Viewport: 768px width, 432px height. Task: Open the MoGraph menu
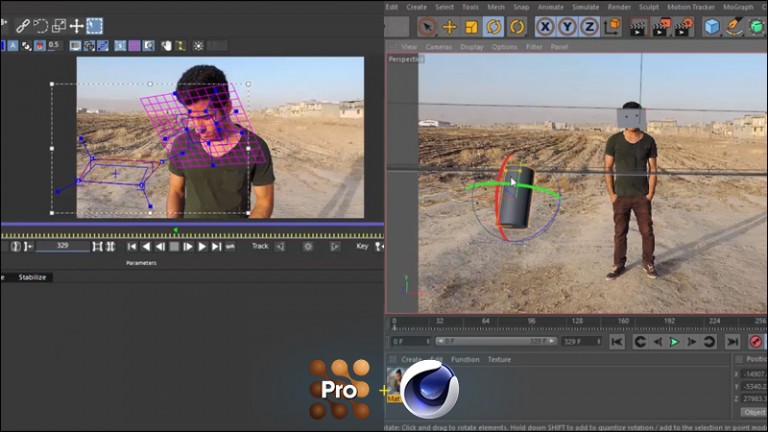coord(738,7)
